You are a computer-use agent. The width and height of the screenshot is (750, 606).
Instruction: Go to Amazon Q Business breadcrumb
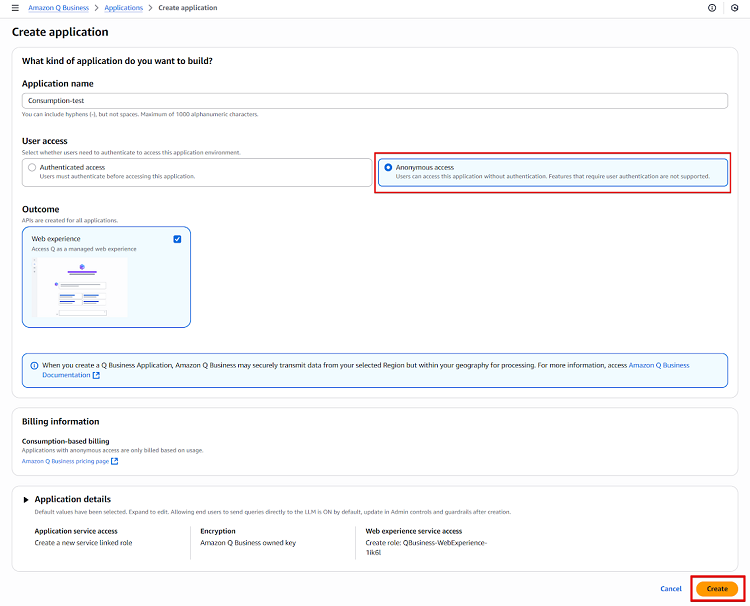point(58,8)
